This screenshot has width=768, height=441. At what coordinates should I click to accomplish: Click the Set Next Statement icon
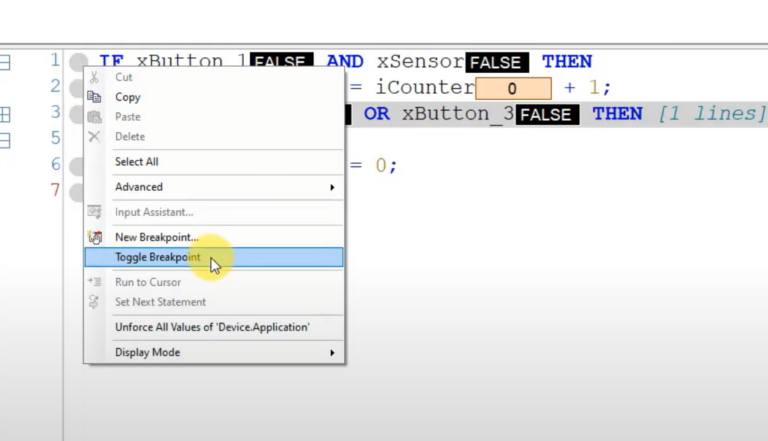click(95, 302)
